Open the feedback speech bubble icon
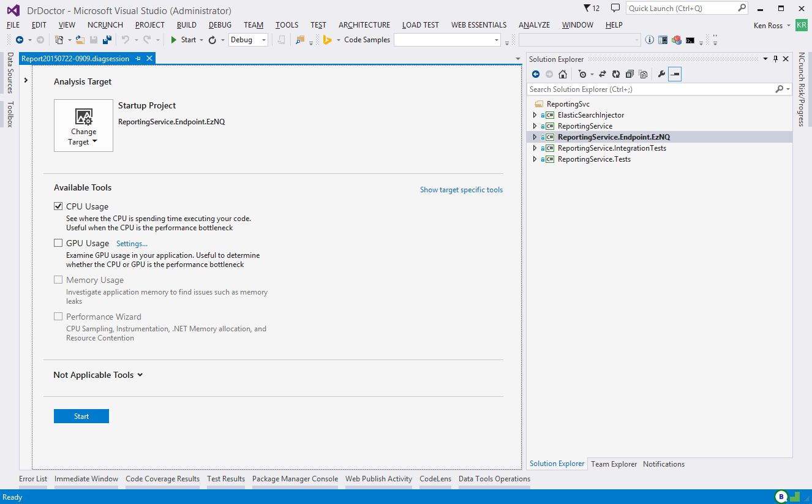 pos(615,8)
